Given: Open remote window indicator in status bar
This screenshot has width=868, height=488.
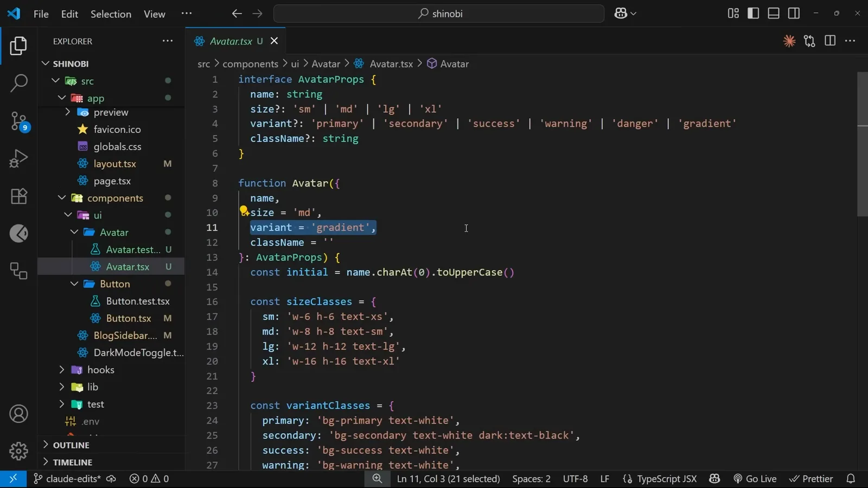Looking at the screenshot, I should point(13,479).
